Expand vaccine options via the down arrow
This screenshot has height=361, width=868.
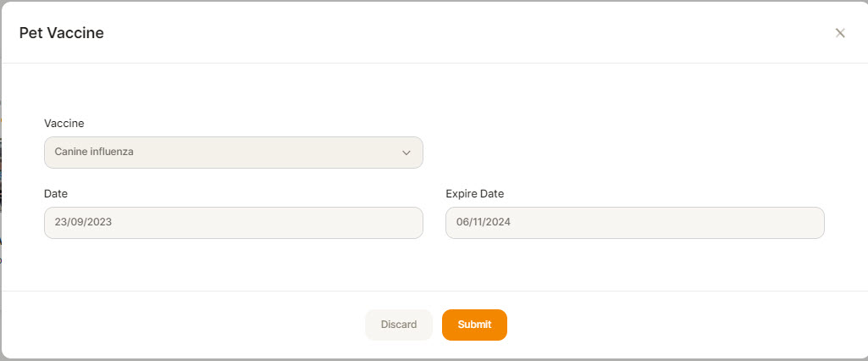tap(406, 153)
